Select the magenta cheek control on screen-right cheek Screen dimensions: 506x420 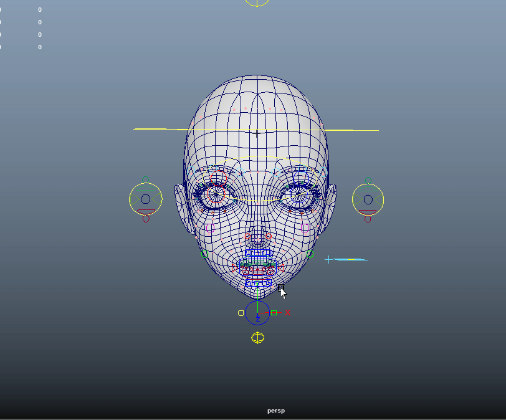pyautogui.click(x=305, y=228)
